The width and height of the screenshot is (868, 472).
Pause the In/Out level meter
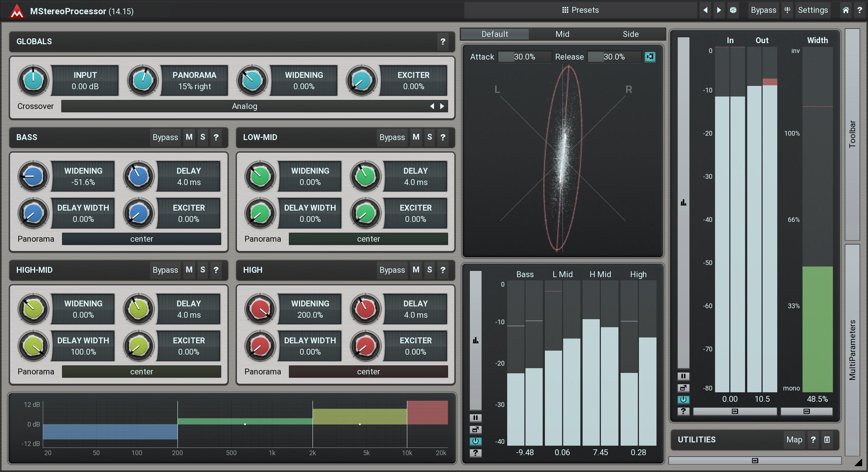(x=683, y=376)
